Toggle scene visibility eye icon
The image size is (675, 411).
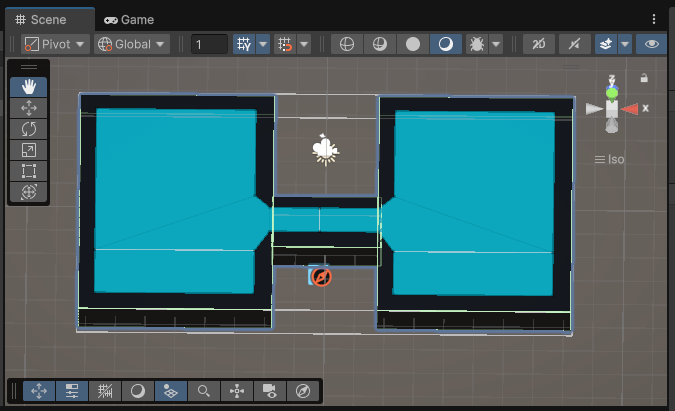point(652,44)
